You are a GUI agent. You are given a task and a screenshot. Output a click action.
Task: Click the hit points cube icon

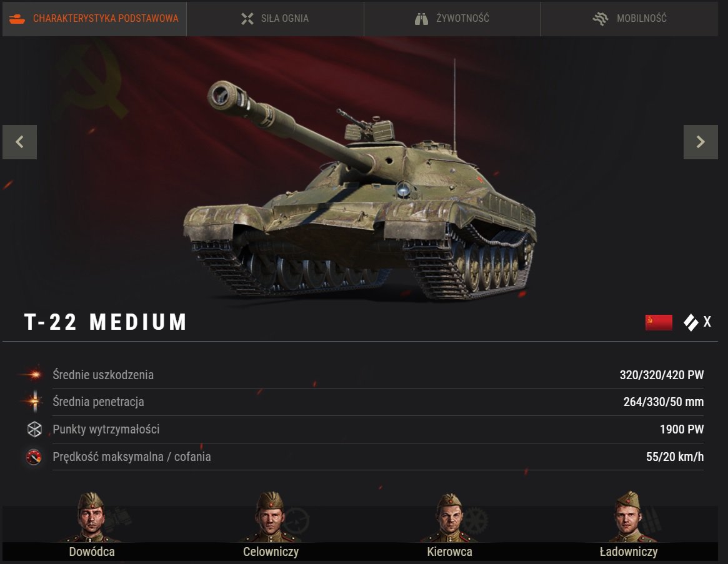click(34, 429)
